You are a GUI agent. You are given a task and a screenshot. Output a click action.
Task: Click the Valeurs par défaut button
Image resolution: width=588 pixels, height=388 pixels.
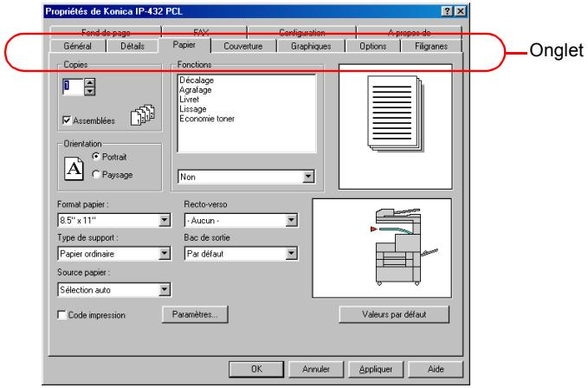(x=394, y=314)
